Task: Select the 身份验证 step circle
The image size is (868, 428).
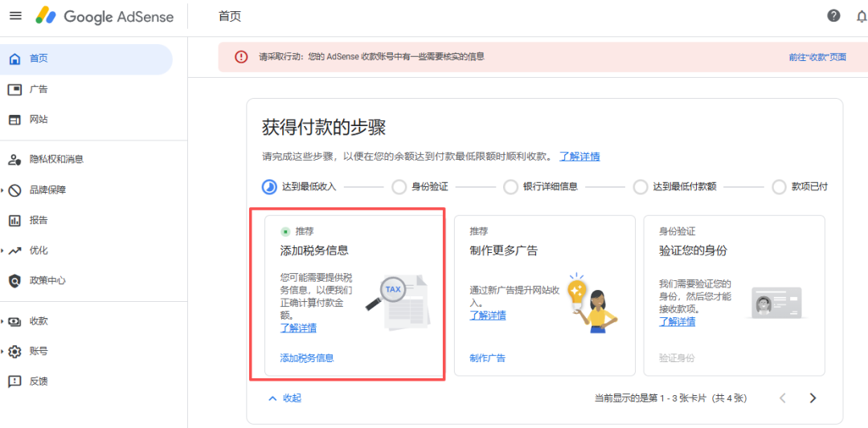Action: pos(399,187)
